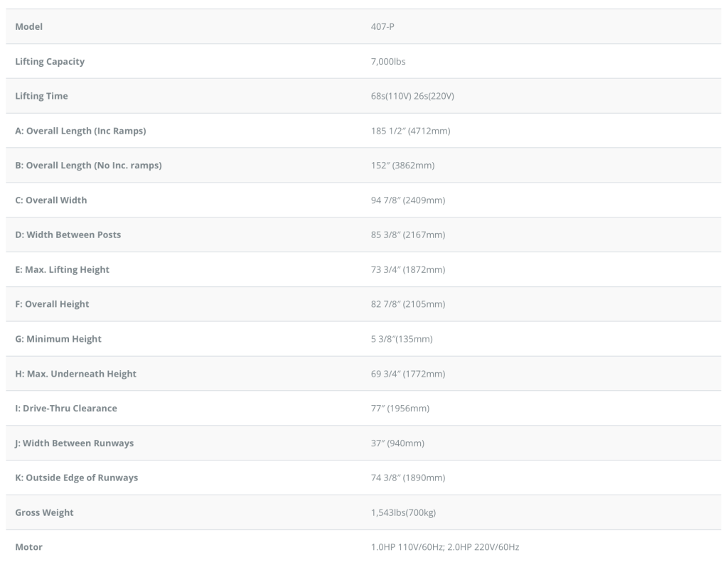
Task: Click the Max. Lifting Height label
Action: click(63, 269)
